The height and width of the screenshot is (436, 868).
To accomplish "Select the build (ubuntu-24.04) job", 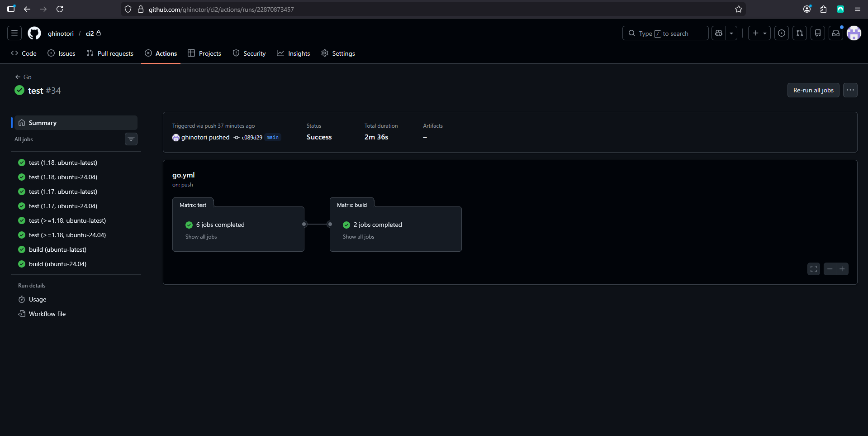I will [x=57, y=264].
